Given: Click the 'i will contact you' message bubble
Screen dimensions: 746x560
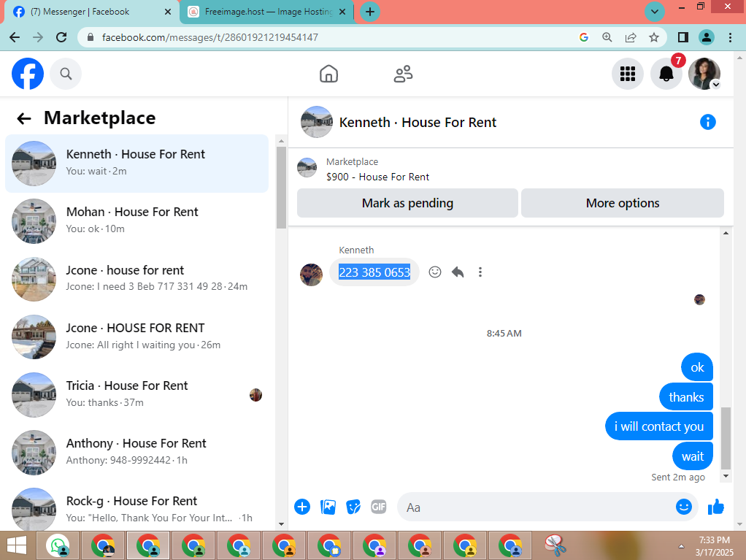Looking at the screenshot, I should point(659,426).
